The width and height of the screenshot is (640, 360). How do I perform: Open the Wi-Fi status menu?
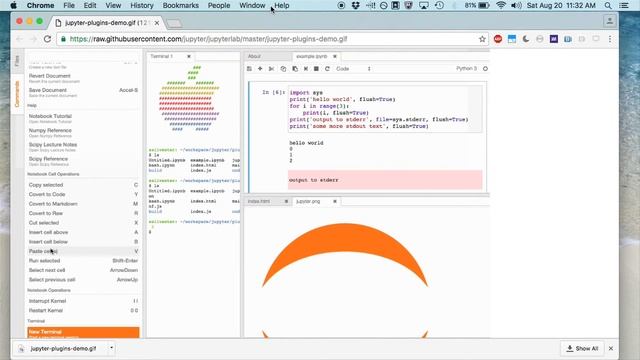(501, 5)
